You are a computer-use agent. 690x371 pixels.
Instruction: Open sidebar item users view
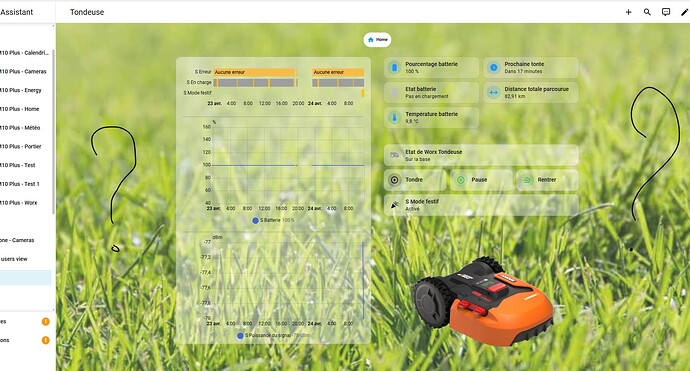pyautogui.click(x=26, y=259)
